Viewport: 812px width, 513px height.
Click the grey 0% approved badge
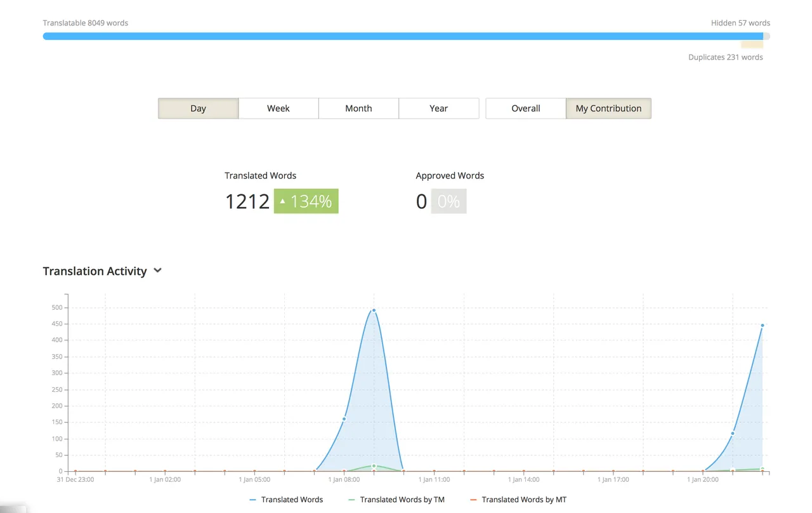[449, 201]
